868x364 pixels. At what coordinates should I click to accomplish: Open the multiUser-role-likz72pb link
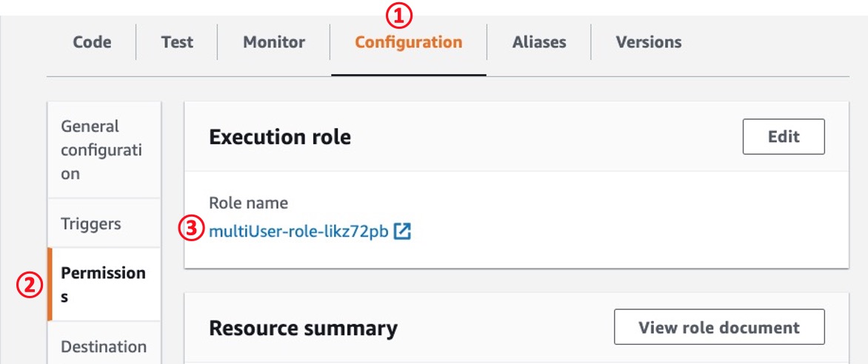click(x=298, y=232)
